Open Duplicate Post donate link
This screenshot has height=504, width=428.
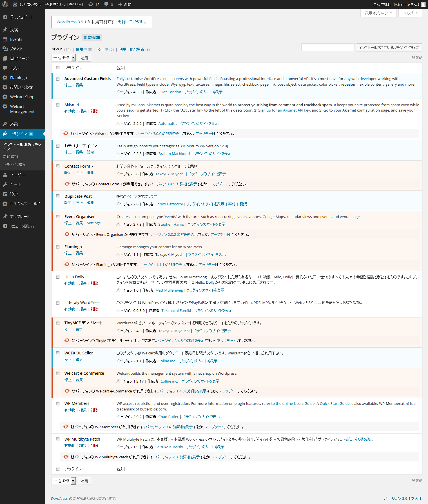tap(232, 204)
